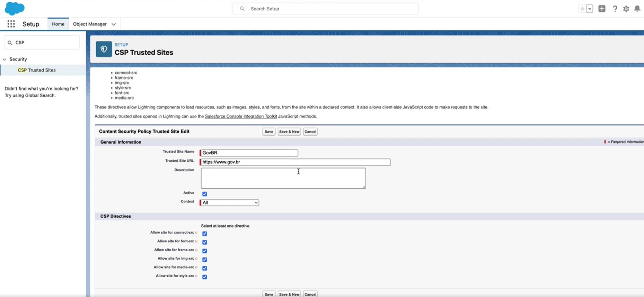Click the info icon next to img-src
Screen dimensions: 644x297
(x=196, y=259)
